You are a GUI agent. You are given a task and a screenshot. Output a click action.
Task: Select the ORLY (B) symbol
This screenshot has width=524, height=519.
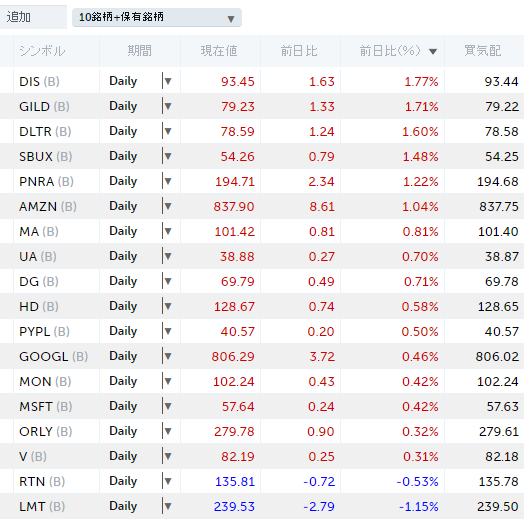46,431
